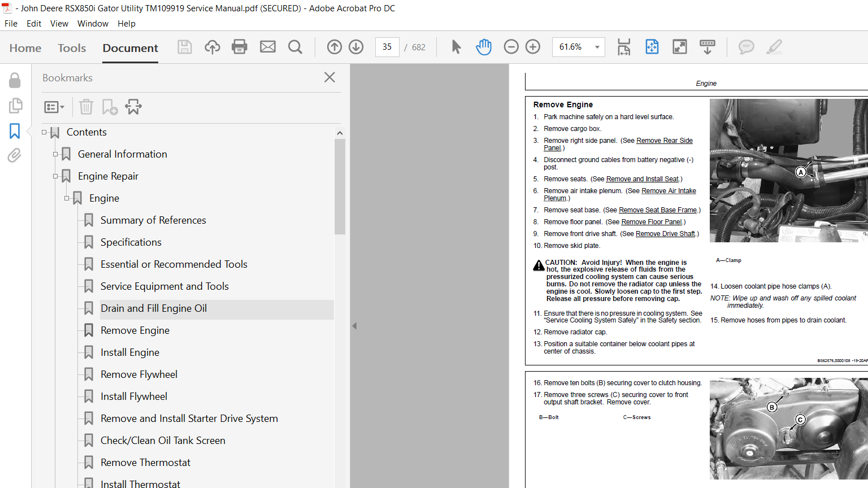
Task: Send file by email envelope icon
Action: tap(268, 47)
